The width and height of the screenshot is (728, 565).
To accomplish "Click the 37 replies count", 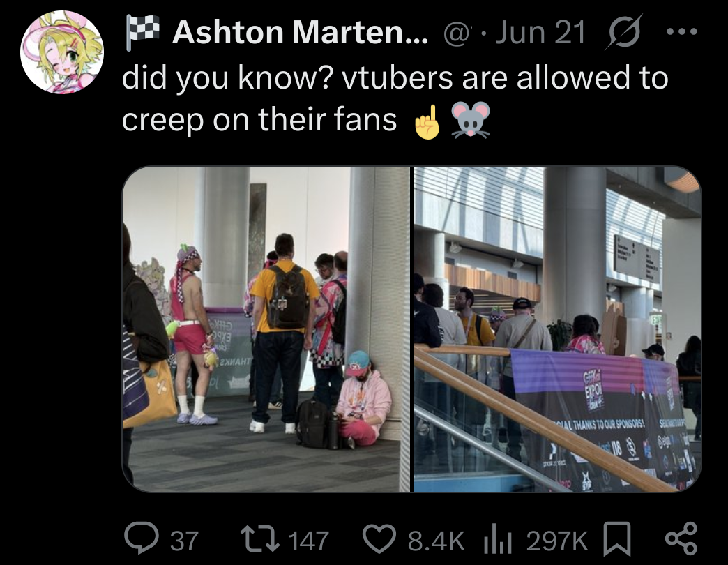I will 184,541.
